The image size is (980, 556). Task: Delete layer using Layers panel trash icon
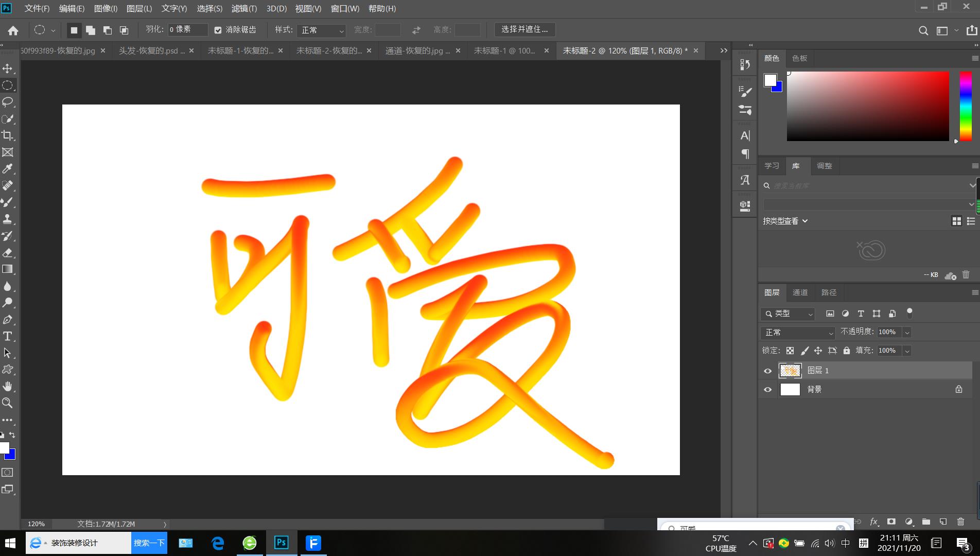(960, 522)
